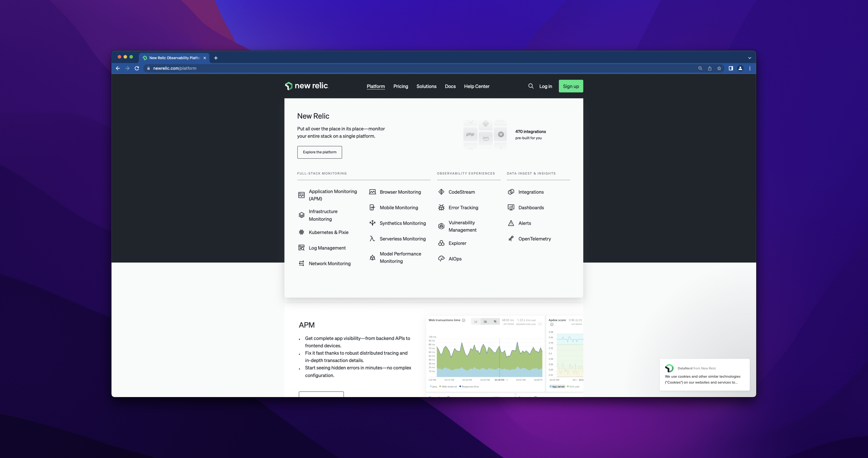Open the Web transactions chart overflow menu

pos(540,324)
